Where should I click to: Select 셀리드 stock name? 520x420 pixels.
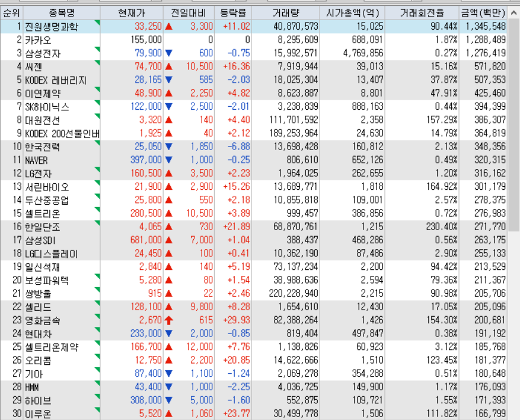(x=39, y=307)
